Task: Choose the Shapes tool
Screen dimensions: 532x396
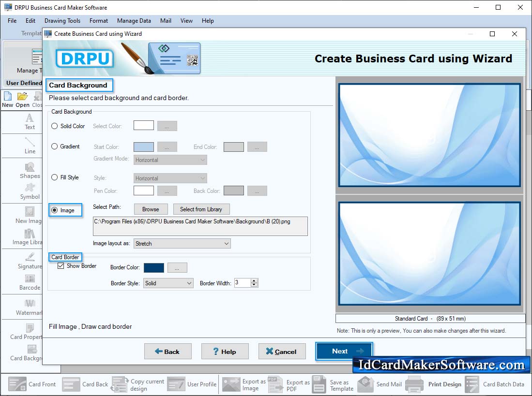Action: click(30, 171)
